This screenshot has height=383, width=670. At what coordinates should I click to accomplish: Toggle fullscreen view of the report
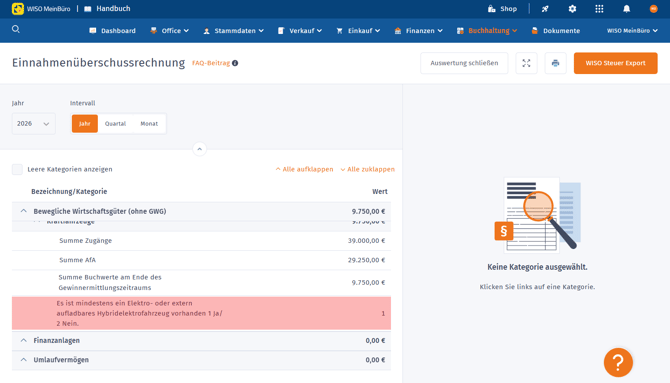(x=526, y=63)
